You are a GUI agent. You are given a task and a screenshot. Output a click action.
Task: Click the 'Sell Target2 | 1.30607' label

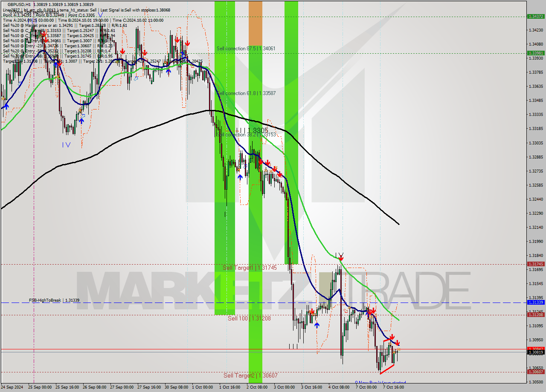click(x=250, y=375)
